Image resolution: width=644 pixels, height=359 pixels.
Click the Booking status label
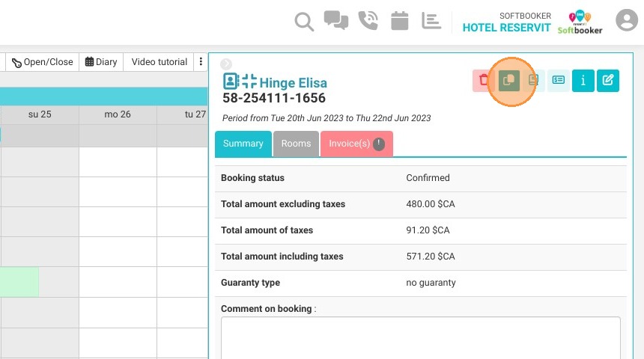[x=252, y=178]
